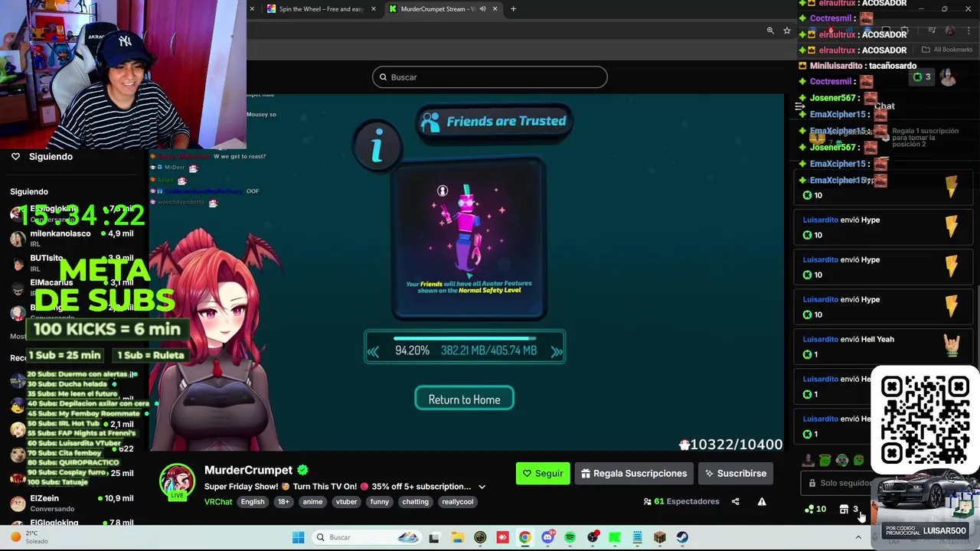
Task: Open Discord from the taskbar
Action: (x=547, y=537)
